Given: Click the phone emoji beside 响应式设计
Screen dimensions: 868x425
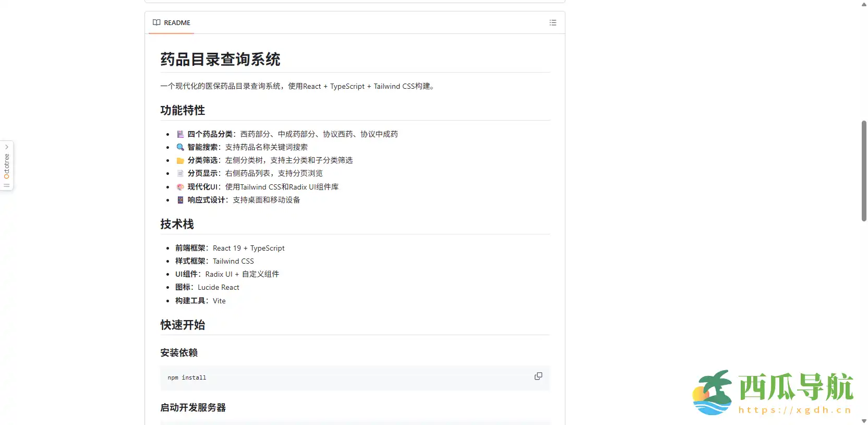Looking at the screenshot, I should click(180, 200).
